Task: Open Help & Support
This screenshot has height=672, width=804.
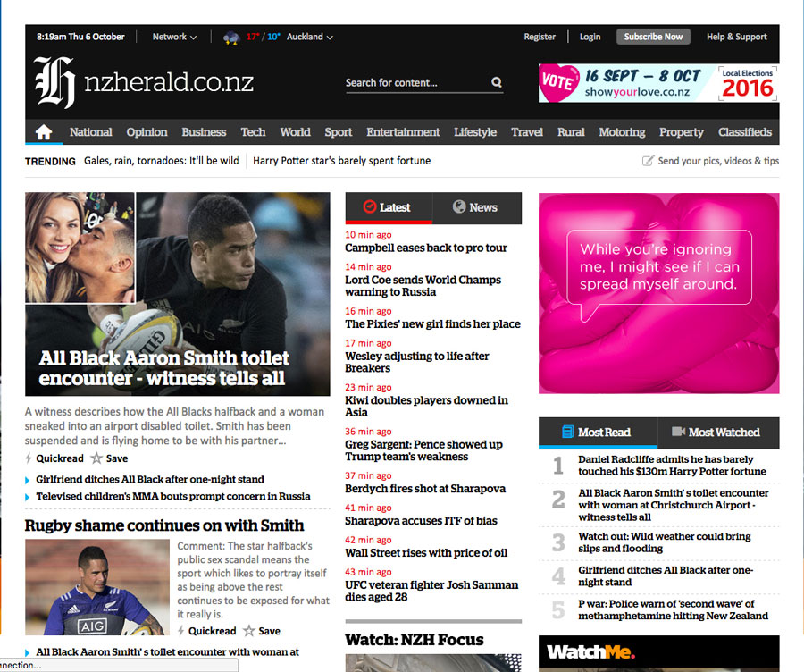Action: click(x=737, y=37)
